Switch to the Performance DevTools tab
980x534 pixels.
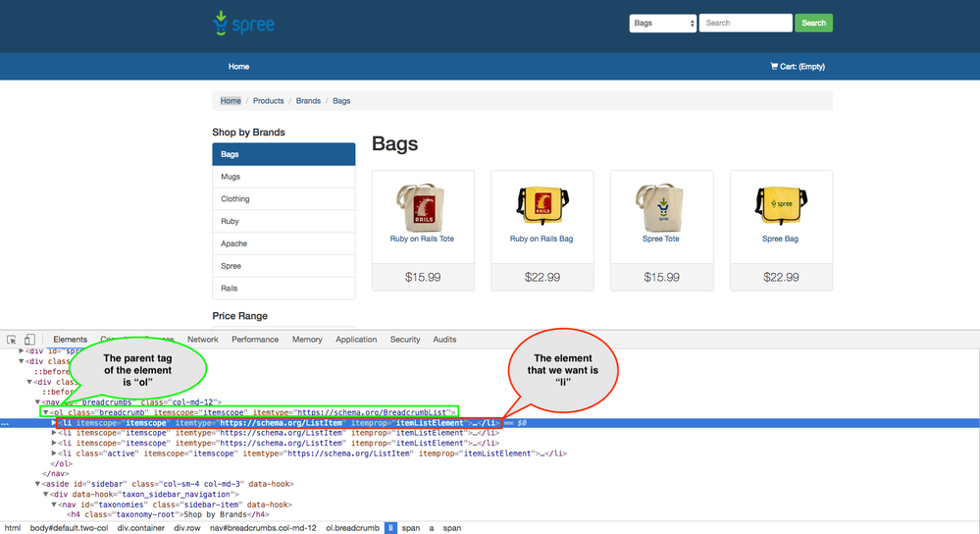(x=255, y=340)
